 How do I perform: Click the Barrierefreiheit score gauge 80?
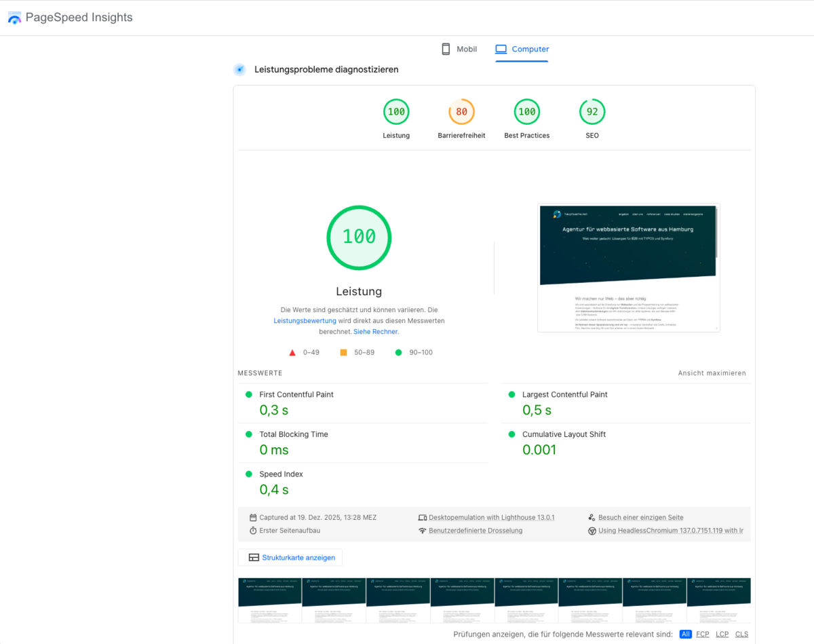tap(461, 113)
